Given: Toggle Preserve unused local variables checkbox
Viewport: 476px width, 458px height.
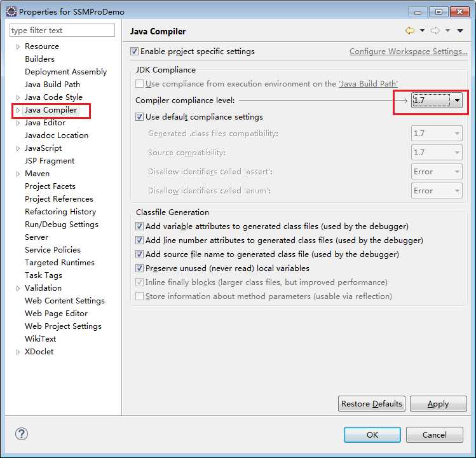Looking at the screenshot, I should click(139, 268).
